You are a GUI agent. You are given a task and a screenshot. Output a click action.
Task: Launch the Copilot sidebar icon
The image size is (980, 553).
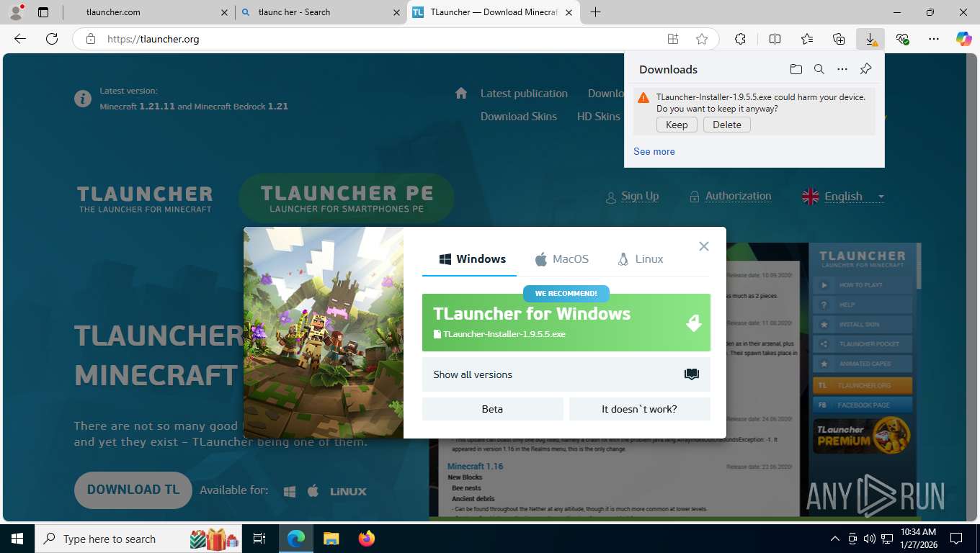point(964,39)
